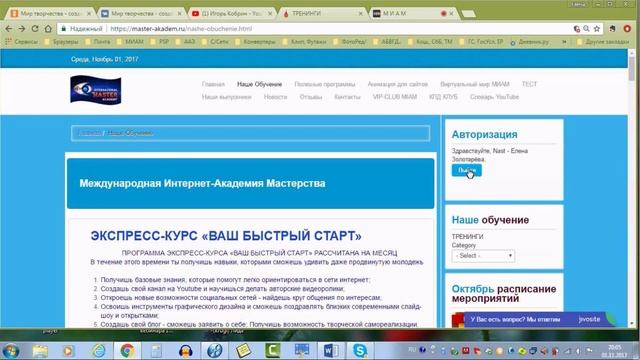Open the red Opera-style extension icon
The image size is (640, 360).
pos(627,29)
